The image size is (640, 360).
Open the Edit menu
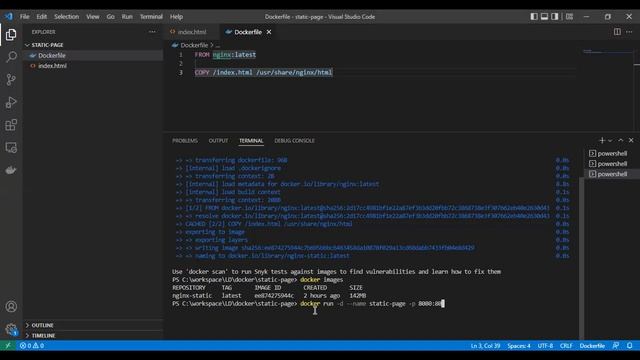tap(42, 17)
